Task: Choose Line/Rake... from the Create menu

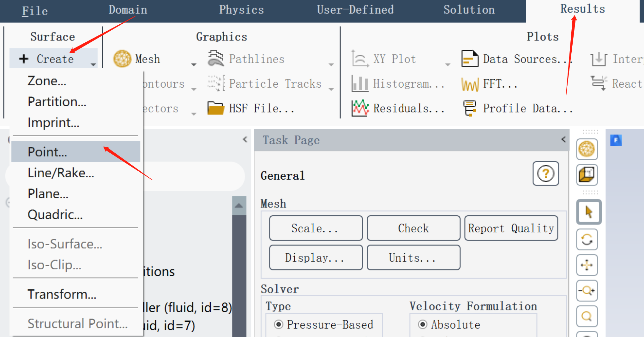Action: (x=61, y=173)
